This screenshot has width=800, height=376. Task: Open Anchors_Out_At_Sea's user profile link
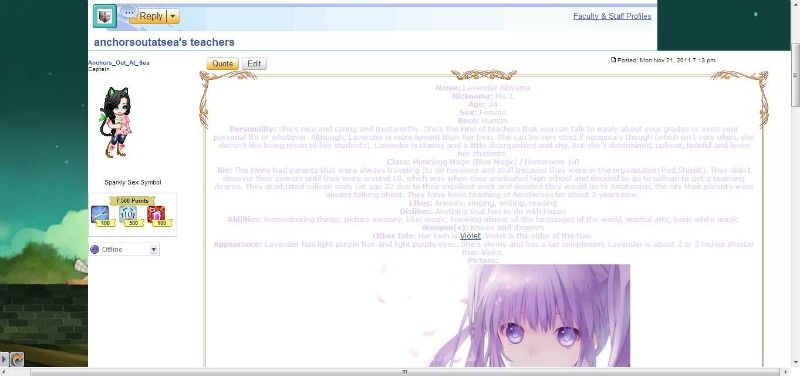[x=119, y=63]
